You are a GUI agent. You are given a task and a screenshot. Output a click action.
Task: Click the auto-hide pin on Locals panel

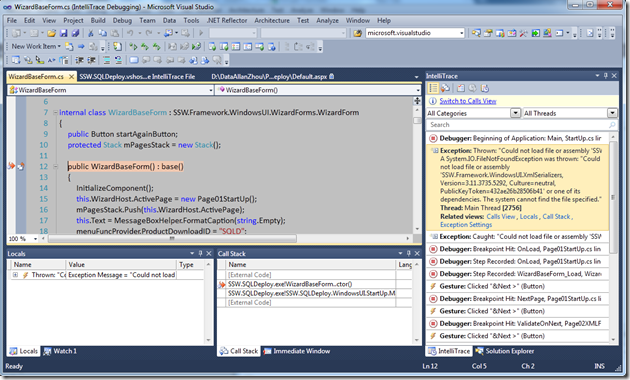coord(200,253)
